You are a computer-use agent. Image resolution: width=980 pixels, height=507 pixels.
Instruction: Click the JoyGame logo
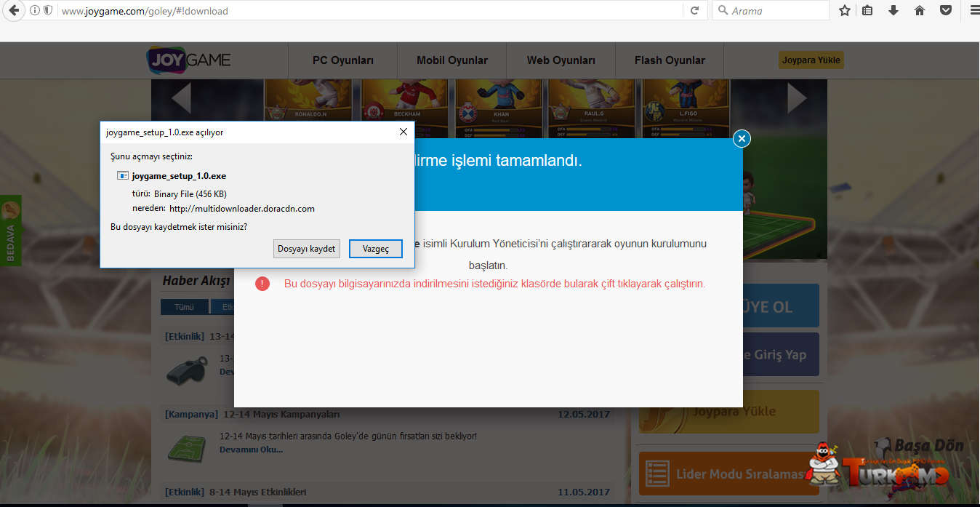point(189,60)
